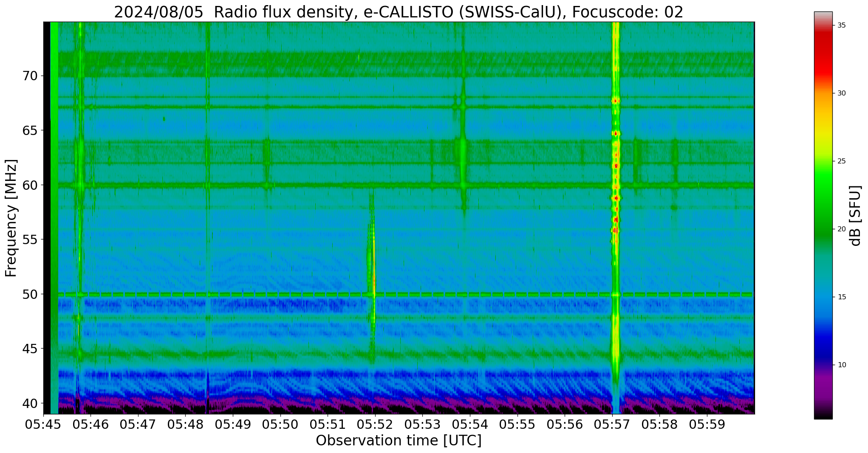
Task: Click the 05:50 time tick label
Action: pos(280,424)
